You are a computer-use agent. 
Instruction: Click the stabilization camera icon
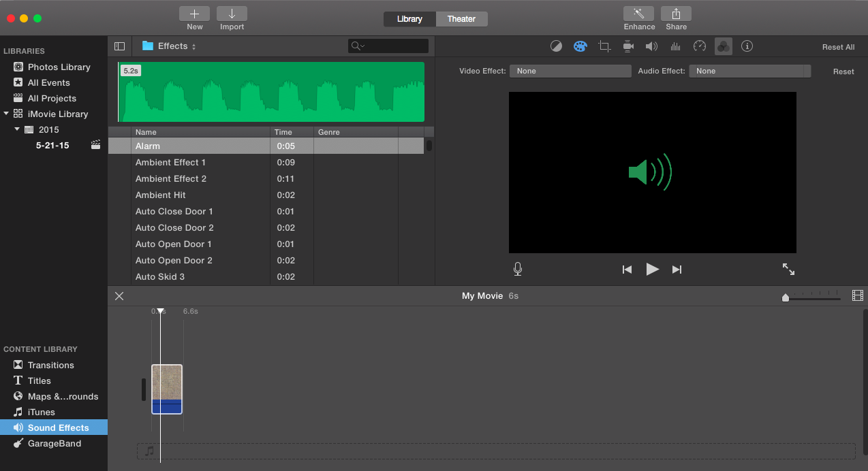click(628, 46)
